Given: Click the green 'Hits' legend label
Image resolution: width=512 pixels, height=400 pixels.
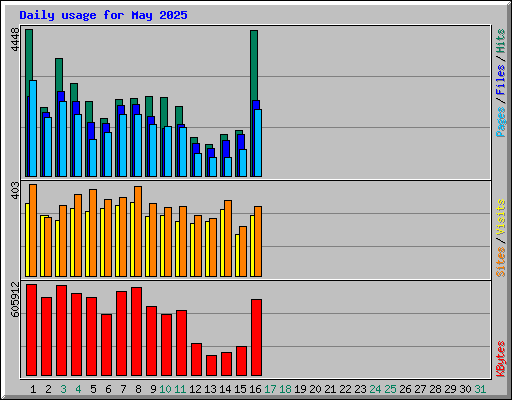Looking at the screenshot, I should click(x=501, y=41).
